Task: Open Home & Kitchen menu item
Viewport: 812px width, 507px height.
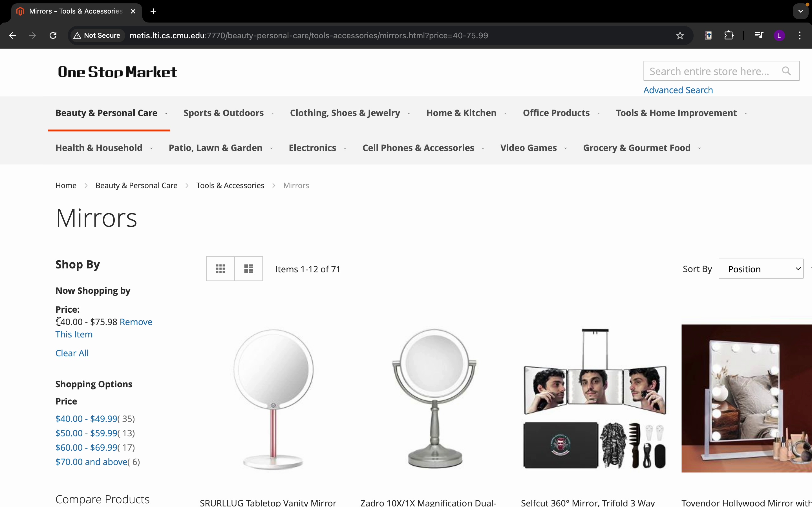Action: tap(461, 113)
